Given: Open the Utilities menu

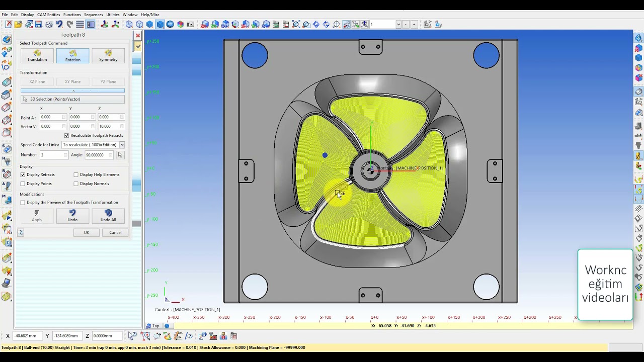Looking at the screenshot, I should tap(113, 15).
